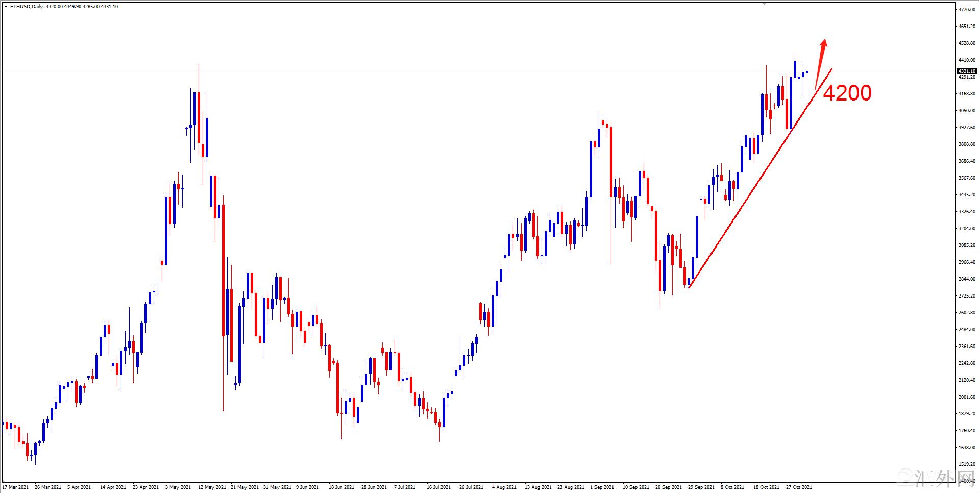Click the 汇外网 watermark logo
Viewport: 980px width, 494px height.
pyautogui.click(x=936, y=478)
